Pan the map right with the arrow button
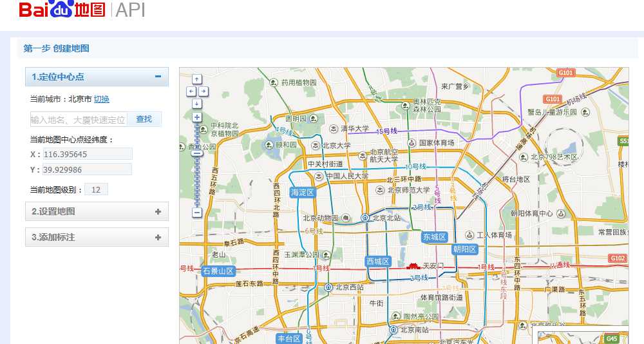 click(x=204, y=91)
